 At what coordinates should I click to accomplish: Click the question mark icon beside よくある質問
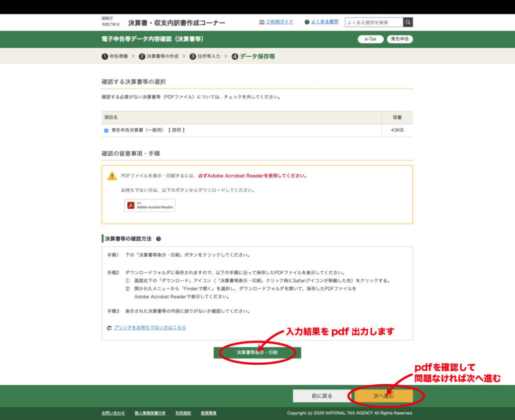pyautogui.click(x=307, y=22)
